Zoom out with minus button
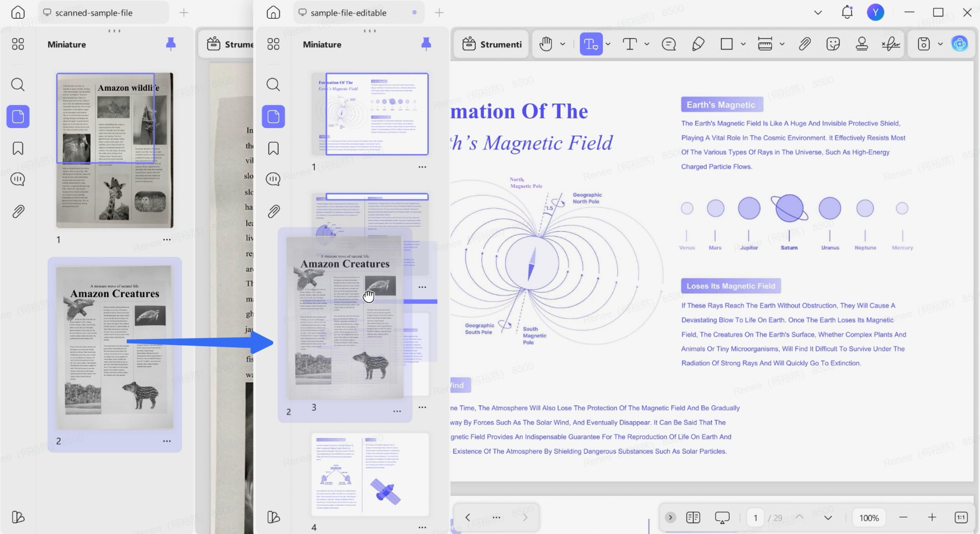980x534 pixels. click(903, 518)
